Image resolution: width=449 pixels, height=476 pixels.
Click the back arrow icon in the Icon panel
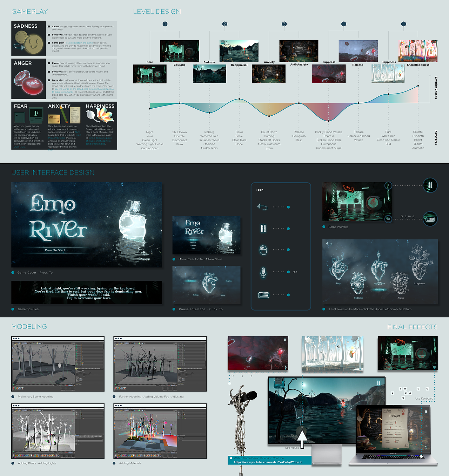[x=262, y=207]
